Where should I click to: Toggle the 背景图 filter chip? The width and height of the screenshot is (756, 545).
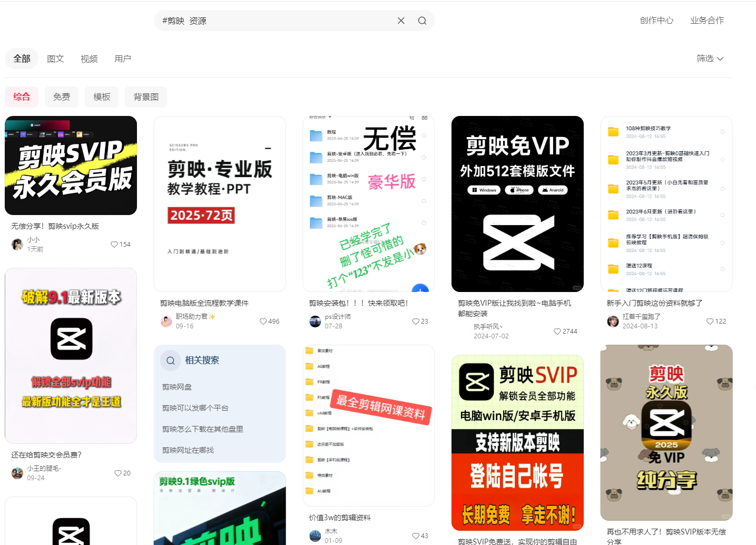coord(145,96)
